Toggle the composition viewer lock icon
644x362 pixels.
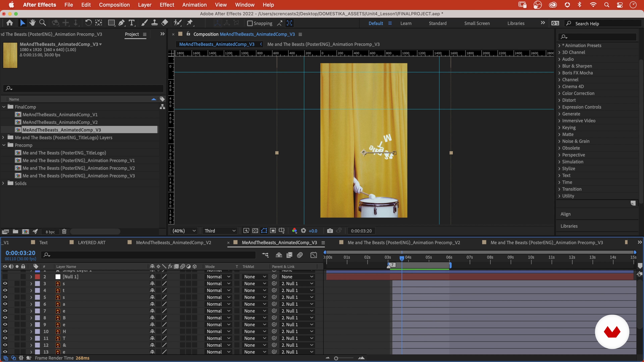coord(188,34)
